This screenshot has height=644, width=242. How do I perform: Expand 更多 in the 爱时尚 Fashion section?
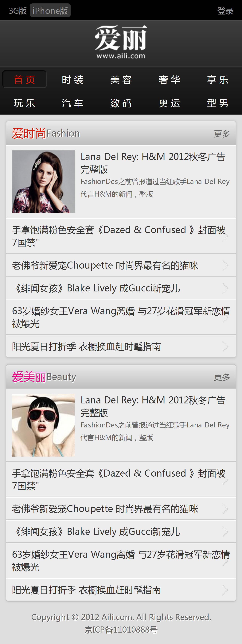(x=222, y=134)
